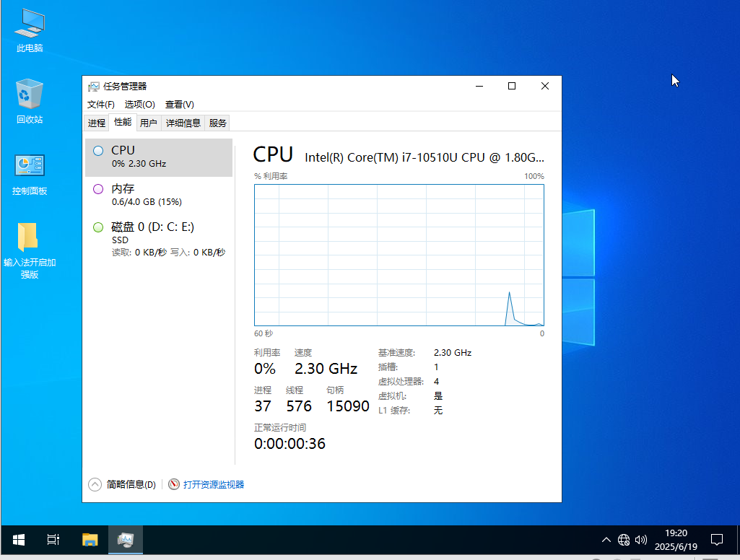Switch to the 用户 tab
This screenshot has height=560, width=740.
pos(149,123)
